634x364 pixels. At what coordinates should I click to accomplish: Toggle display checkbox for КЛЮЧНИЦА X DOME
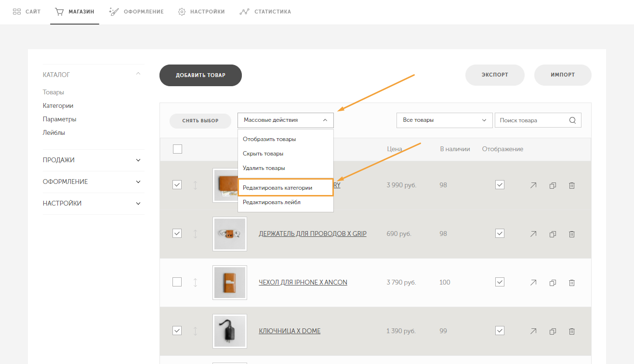[500, 331]
